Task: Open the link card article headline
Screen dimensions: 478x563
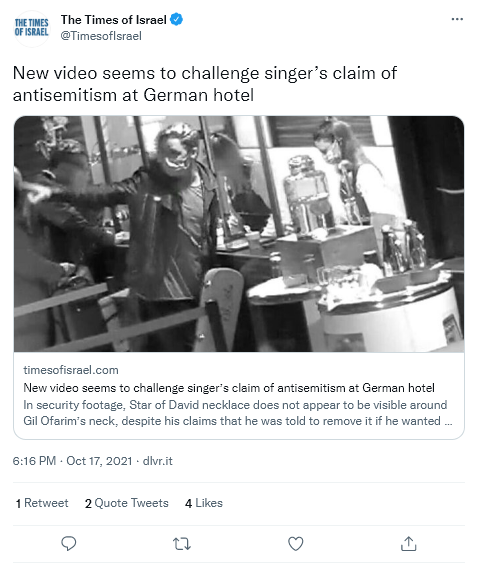Action: 229,388
